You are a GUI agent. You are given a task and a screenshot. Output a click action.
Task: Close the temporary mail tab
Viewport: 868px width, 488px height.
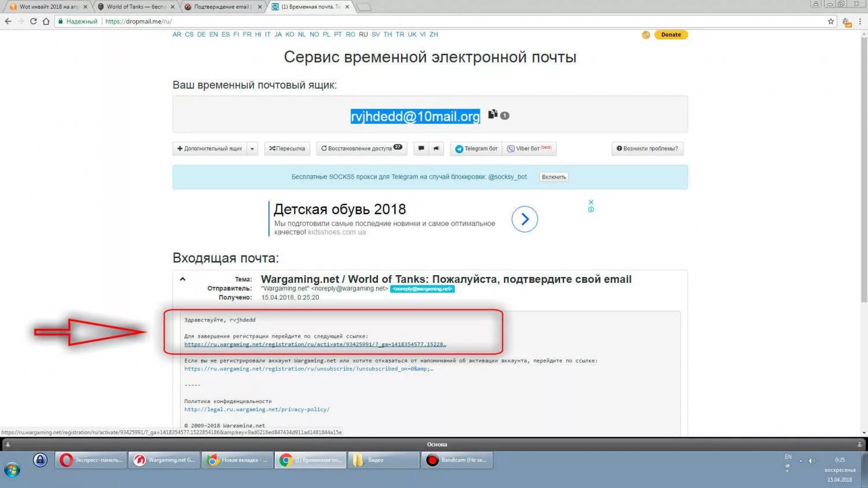coord(347,7)
